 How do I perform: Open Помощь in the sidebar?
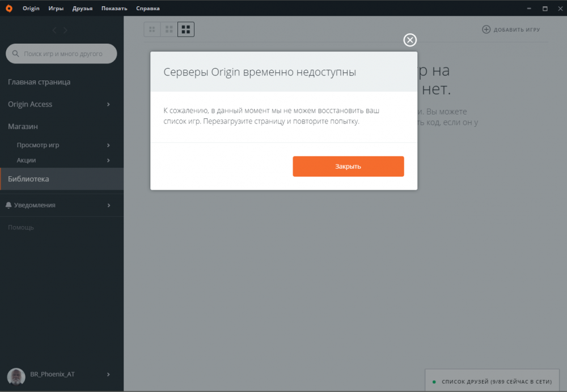tap(21, 227)
